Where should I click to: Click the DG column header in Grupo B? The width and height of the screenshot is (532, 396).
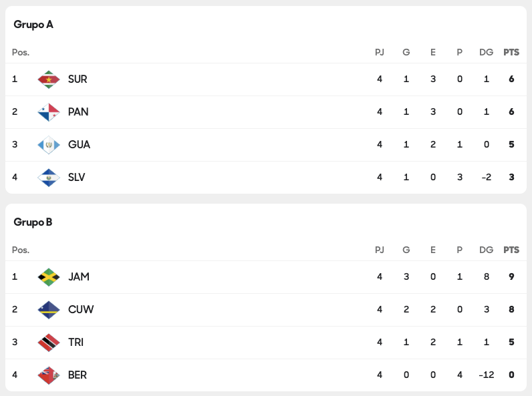[x=486, y=250]
